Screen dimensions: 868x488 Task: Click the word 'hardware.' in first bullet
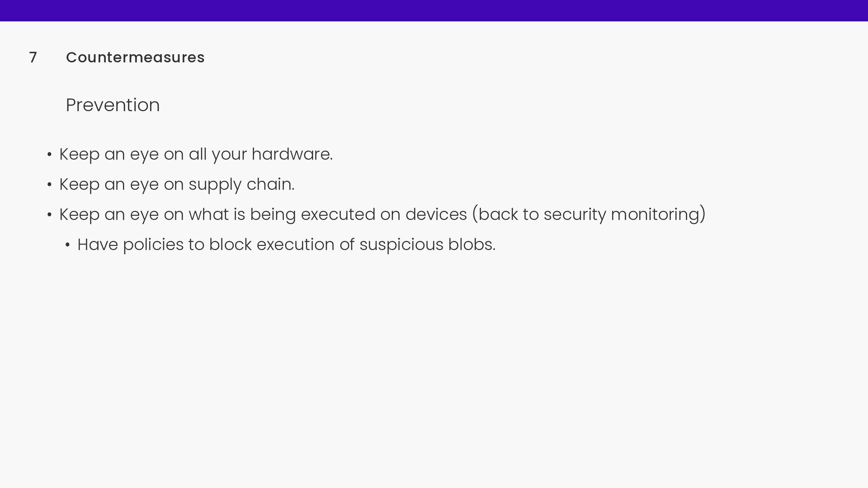[292, 155]
